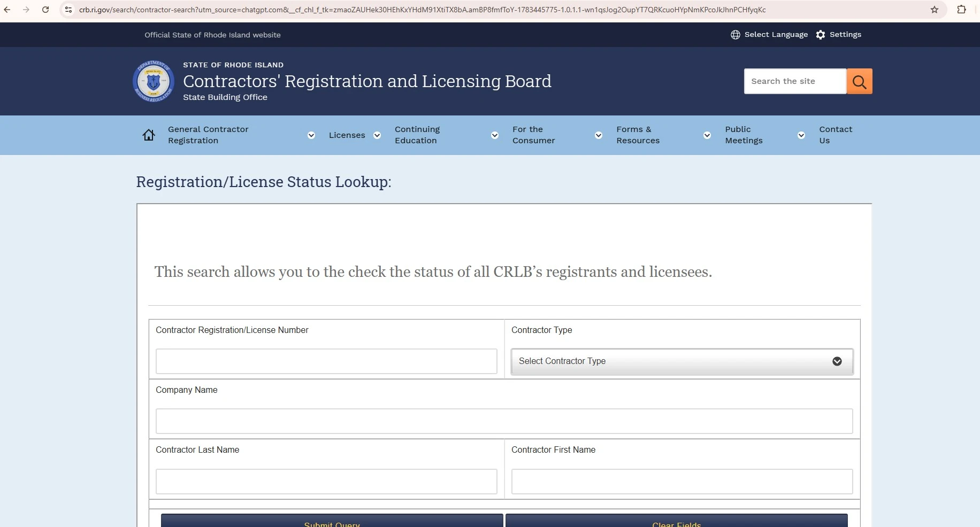Screen dimensions: 980x527
Task: Click Contractors' Registration and Licensing Board title
Action: click(367, 81)
